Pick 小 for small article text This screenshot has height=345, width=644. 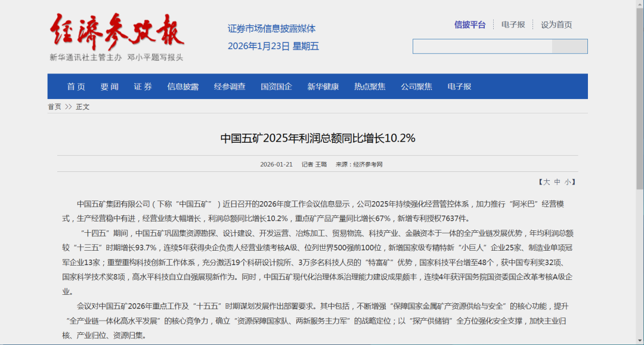(569, 181)
